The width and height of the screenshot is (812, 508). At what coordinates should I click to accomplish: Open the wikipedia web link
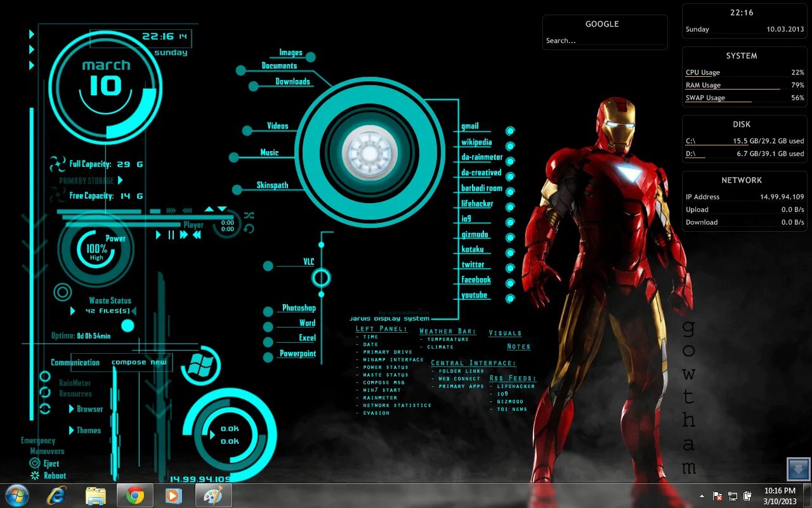(476, 142)
